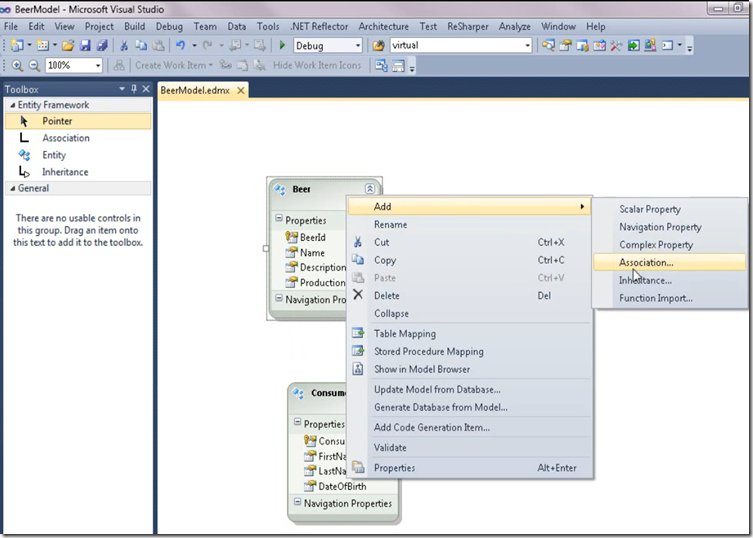Pin the Toolbox panel with the pushpin icon
The height and width of the screenshot is (538, 753).
[134, 89]
